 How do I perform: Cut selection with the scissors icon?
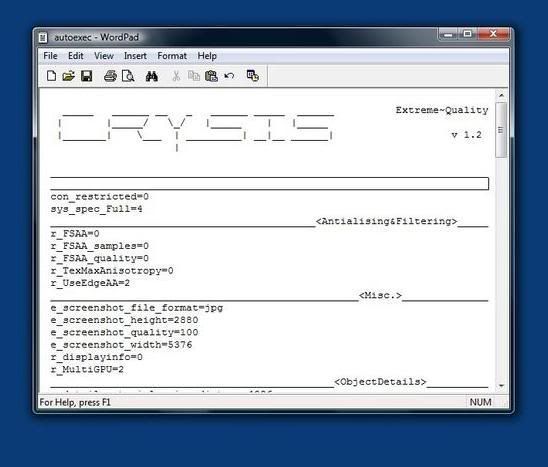coord(176,76)
